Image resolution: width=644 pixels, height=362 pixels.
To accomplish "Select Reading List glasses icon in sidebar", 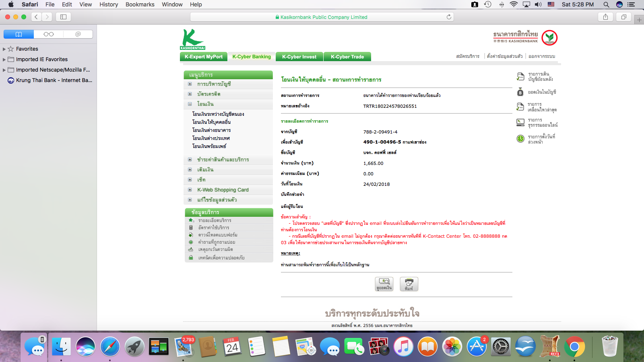I will pyautogui.click(x=49, y=34).
